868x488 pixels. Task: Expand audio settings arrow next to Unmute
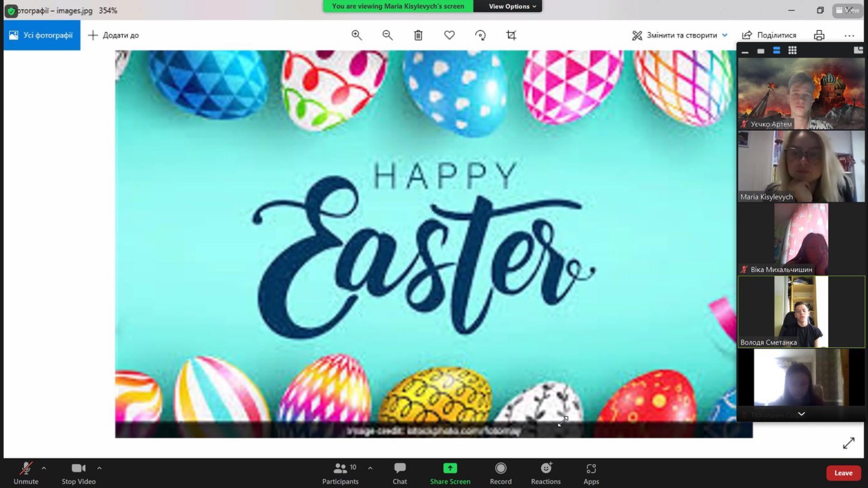coord(44,468)
